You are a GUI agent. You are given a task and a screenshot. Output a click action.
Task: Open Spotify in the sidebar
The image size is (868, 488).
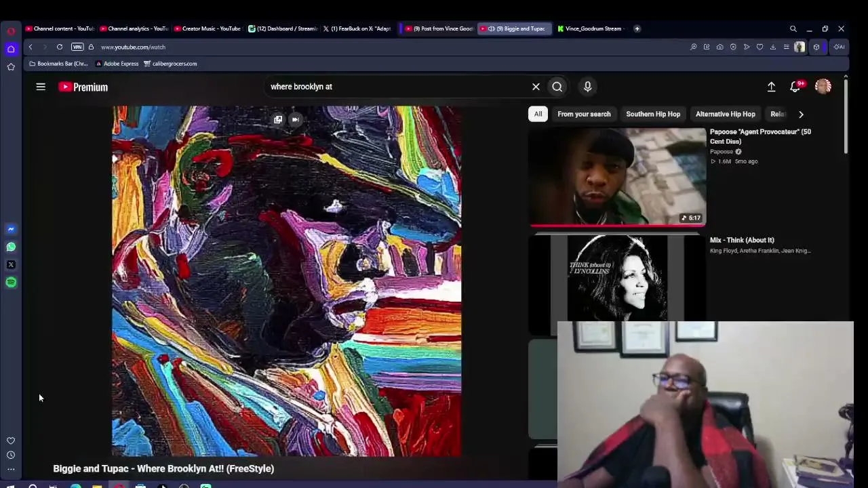[11, 282]
